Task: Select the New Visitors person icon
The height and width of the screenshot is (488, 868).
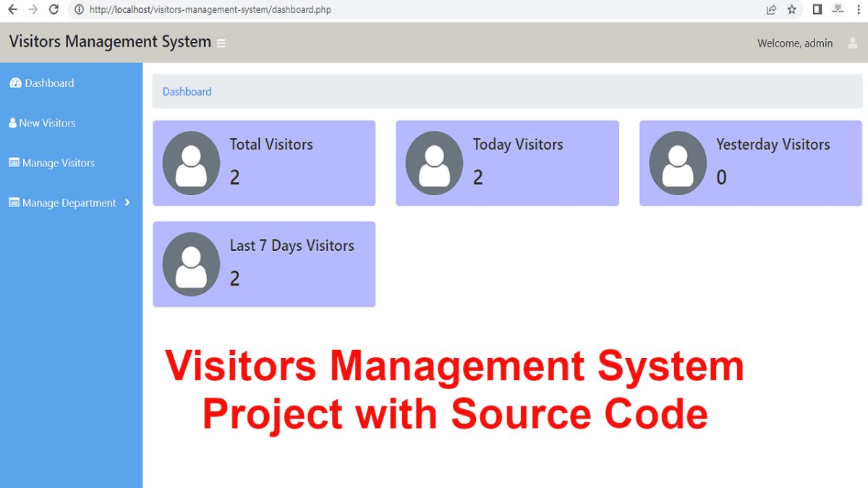Action: click(x=12, y=123)
